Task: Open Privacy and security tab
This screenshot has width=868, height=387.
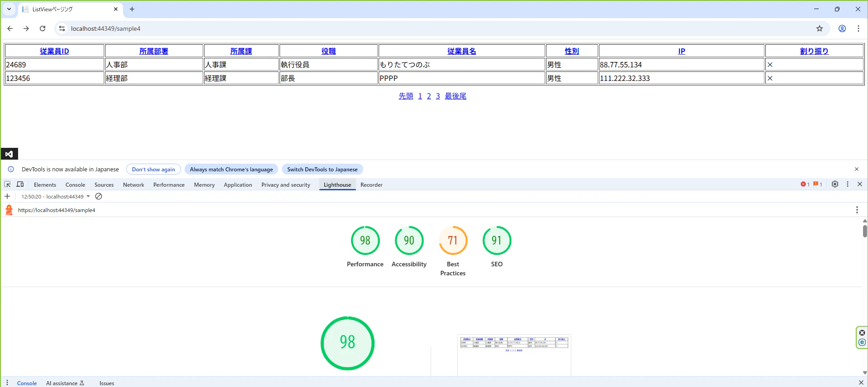Action: [x=286, y=184]
